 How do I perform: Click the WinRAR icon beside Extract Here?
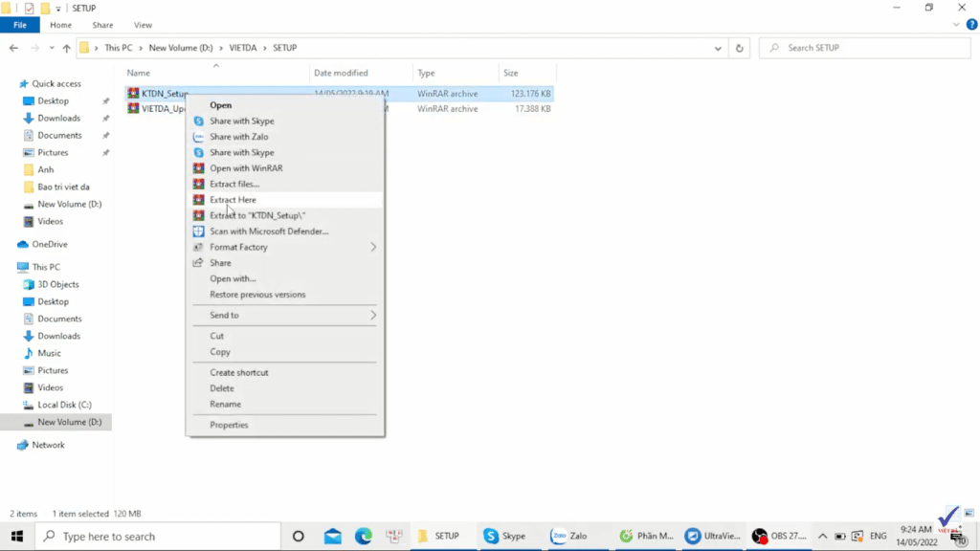click(199, 200)
